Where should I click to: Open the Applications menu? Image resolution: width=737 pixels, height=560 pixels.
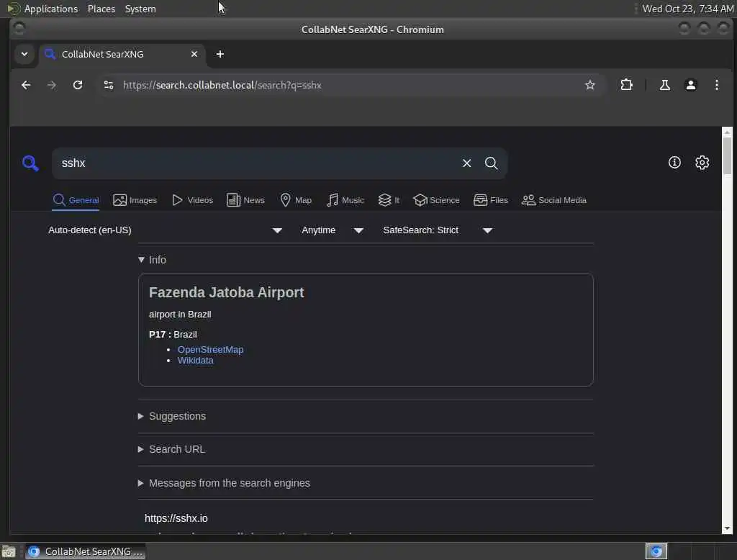43,9
